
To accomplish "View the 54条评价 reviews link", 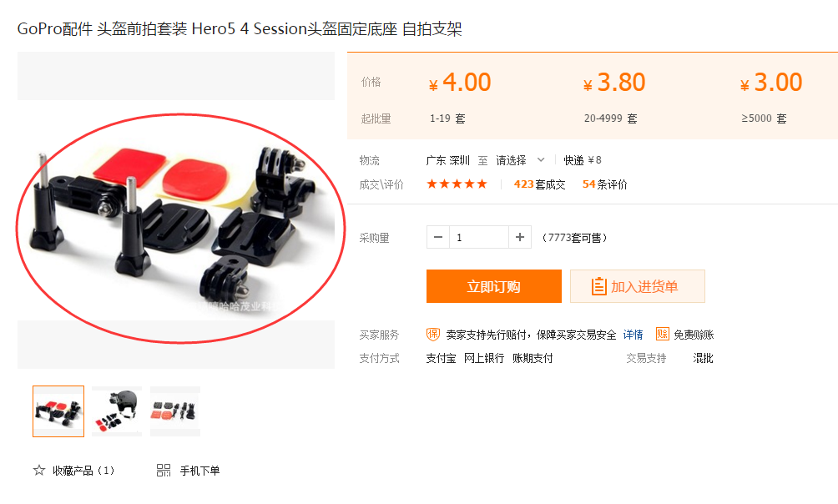I will 605,184.
